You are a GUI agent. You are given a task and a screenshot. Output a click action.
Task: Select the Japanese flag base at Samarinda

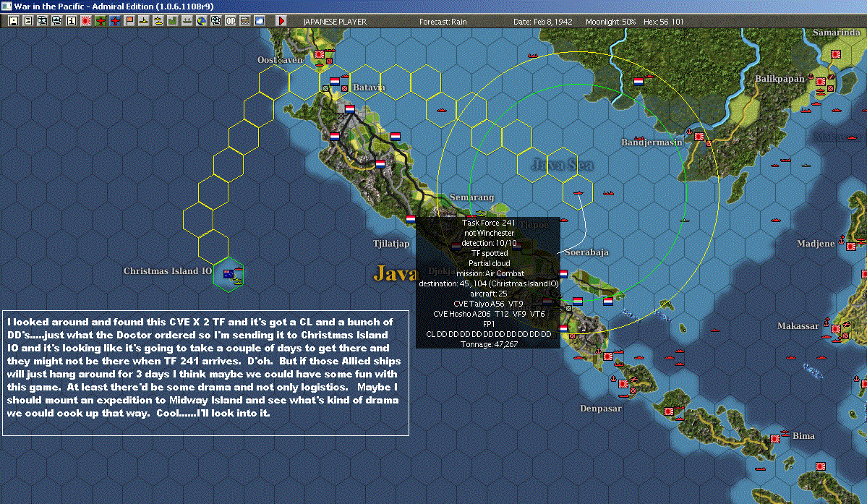(835, 54)
